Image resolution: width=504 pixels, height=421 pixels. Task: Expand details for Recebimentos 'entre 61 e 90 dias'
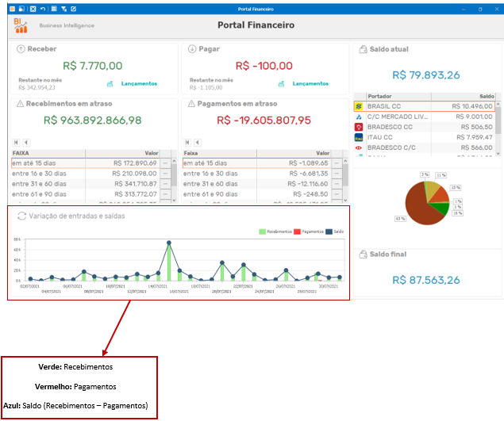(165, 194)
